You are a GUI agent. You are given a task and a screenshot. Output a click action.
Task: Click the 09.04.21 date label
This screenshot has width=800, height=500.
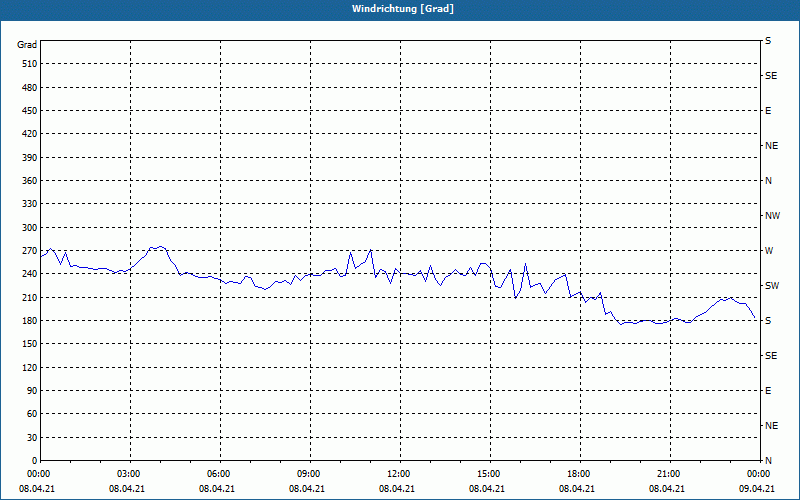coord(757,489)
